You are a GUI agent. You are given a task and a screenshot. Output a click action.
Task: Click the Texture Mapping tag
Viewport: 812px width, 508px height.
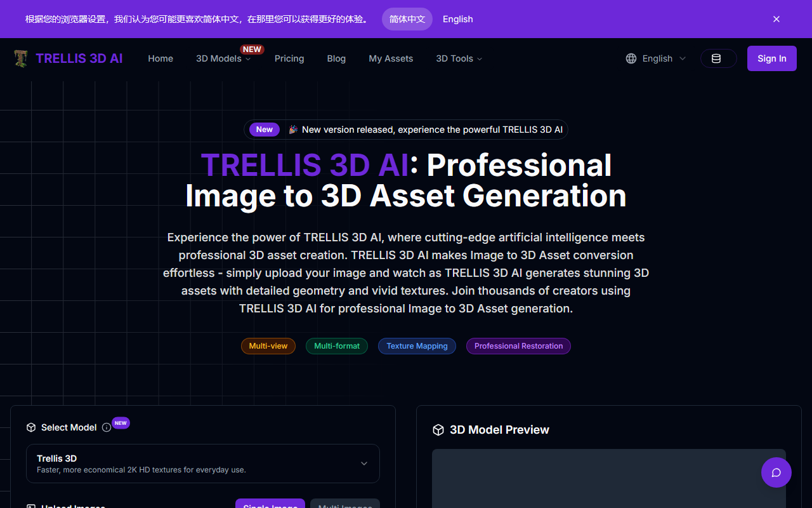coord(417,346)
